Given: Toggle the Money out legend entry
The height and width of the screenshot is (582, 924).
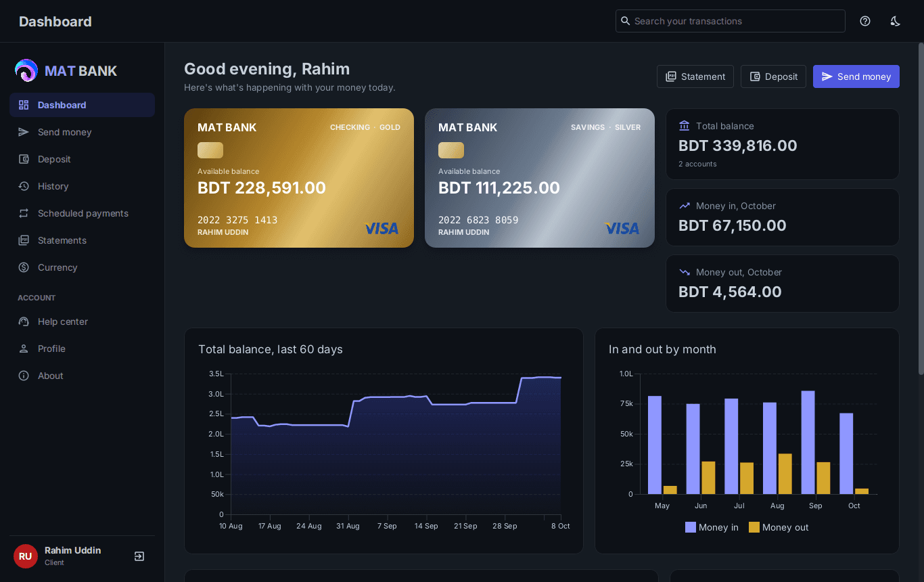Looking at the screenshot, I should (779, 527).
